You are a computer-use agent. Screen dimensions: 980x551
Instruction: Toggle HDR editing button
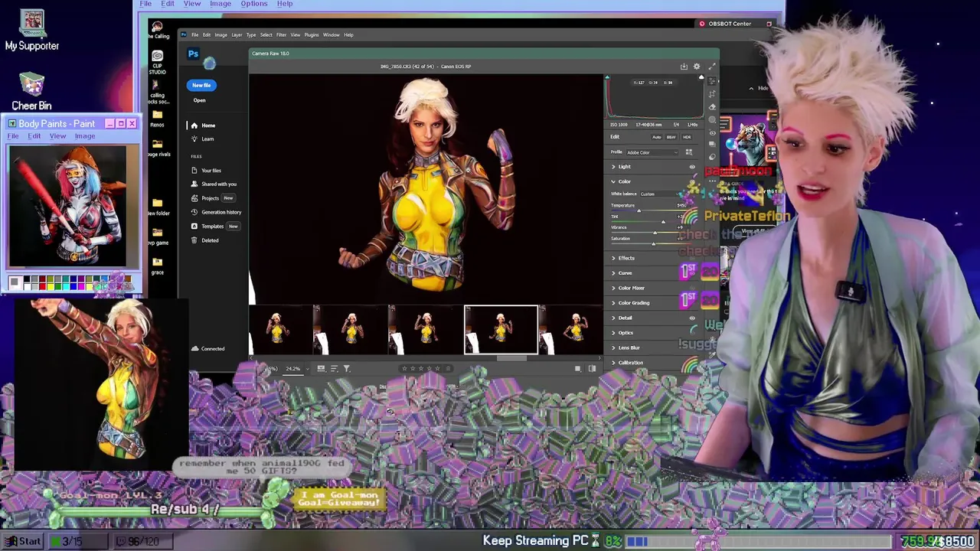[687, 137]
